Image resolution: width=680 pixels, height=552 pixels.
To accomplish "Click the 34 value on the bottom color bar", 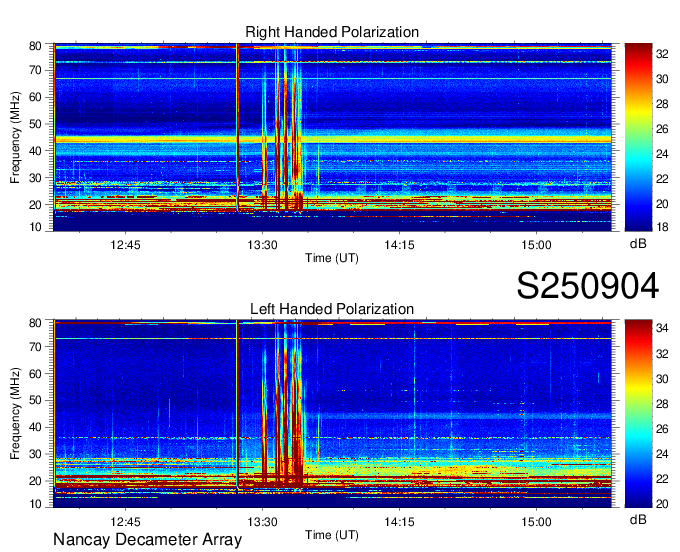I will (x=662, y=328).
